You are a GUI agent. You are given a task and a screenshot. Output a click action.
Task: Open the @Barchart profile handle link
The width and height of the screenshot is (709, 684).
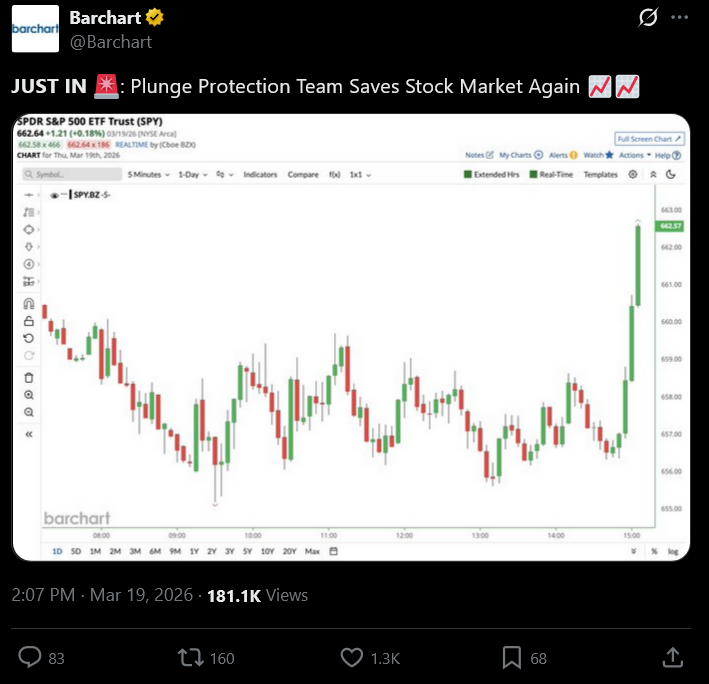coord(111,42)
